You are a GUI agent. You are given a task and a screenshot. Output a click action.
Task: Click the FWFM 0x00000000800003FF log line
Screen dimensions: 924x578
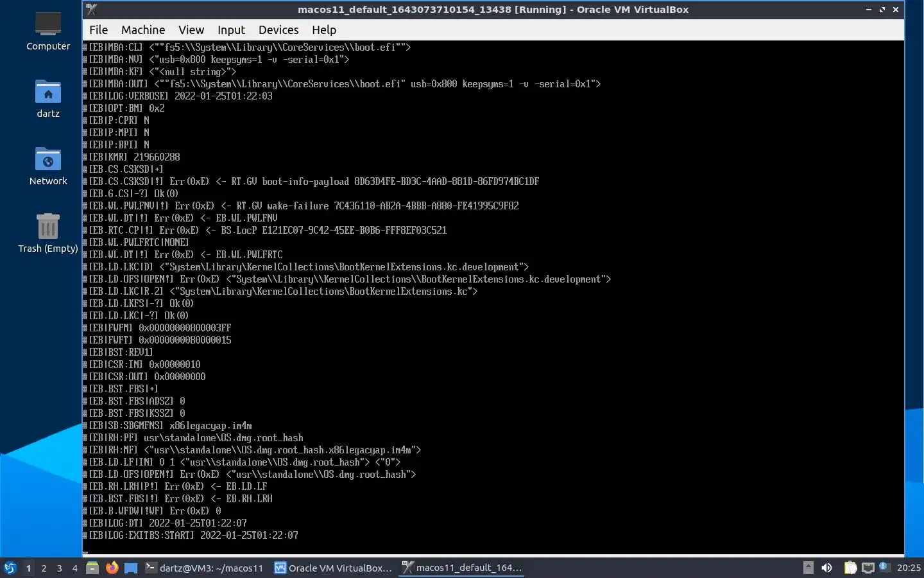pos(157,328)
